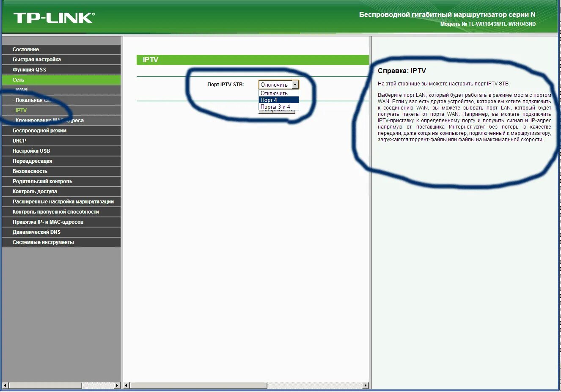The image size is (561, 392).
Task: Open Настройки USB section
Action: click(61, 151)
